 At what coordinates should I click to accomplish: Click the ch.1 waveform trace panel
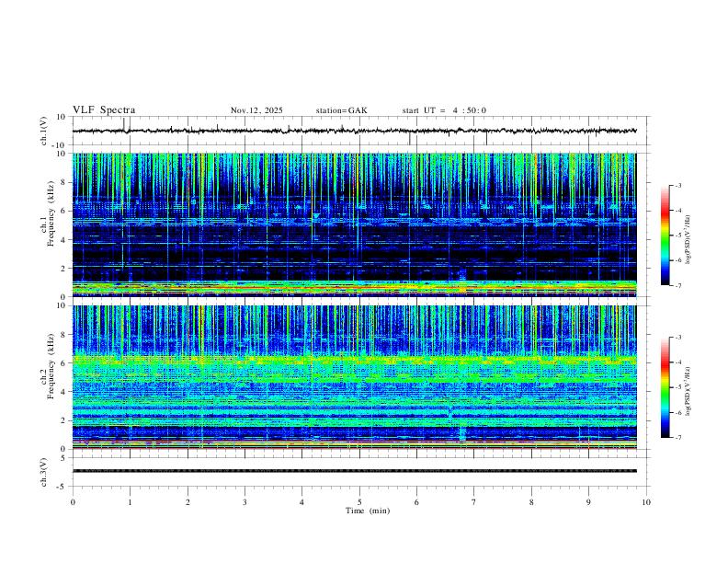359,131
